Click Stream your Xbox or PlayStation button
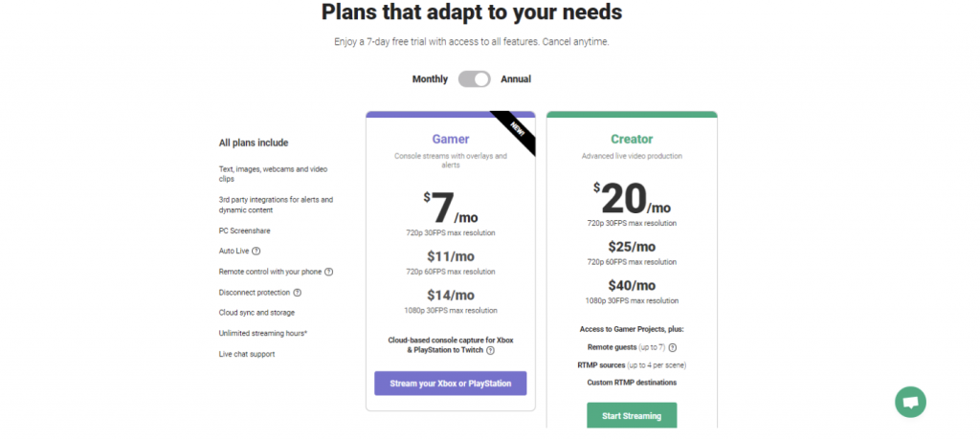 coord(450,384)
